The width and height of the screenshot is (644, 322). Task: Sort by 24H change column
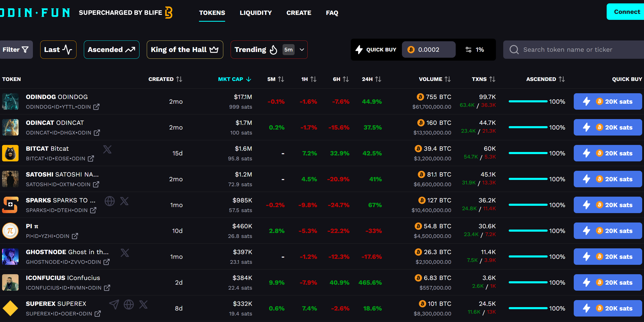(372, 79)
